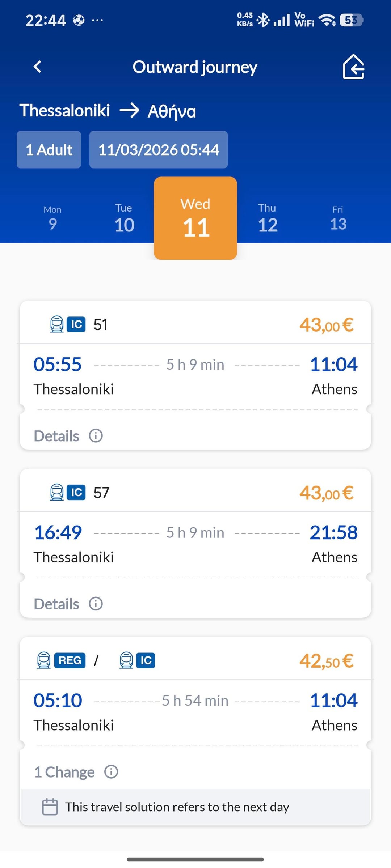This screenshot has height=868, width=391.
Task: Choose the 42,50 € REG/IC fare
Action: point(326,661)
